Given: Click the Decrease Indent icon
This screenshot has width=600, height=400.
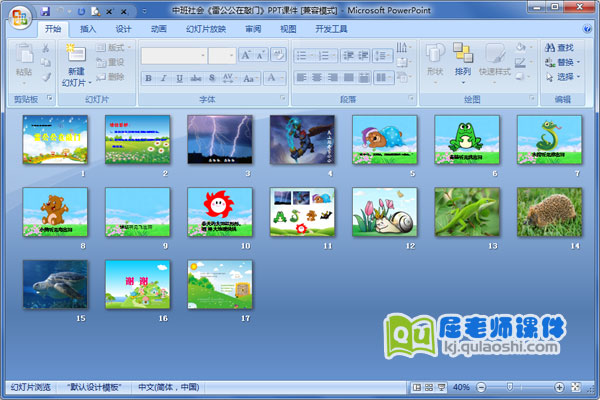Looking at the screenshot, I should (348, 56).
